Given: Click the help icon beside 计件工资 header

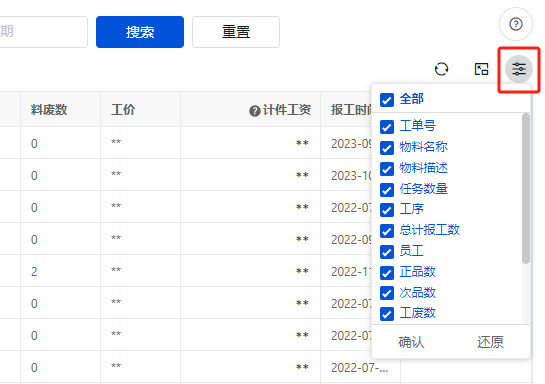Looking at the screenshot, I should click(254, 111).
